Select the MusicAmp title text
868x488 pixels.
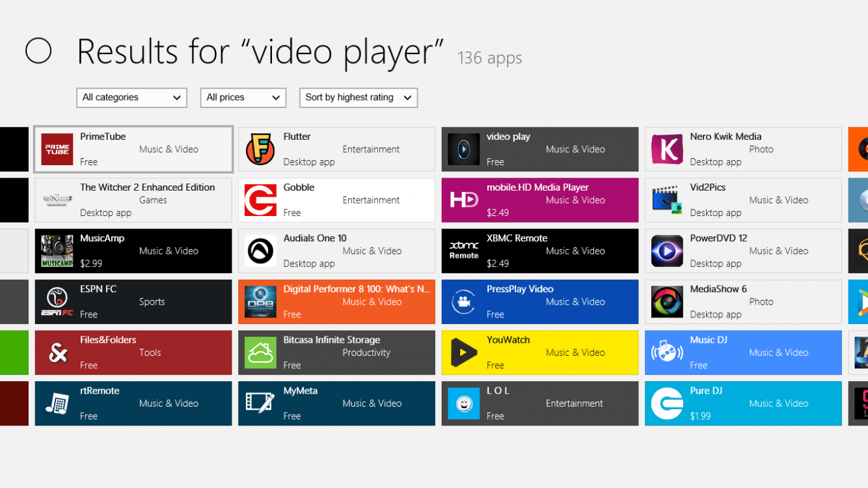pyautogui.click(x=102, y=238)
